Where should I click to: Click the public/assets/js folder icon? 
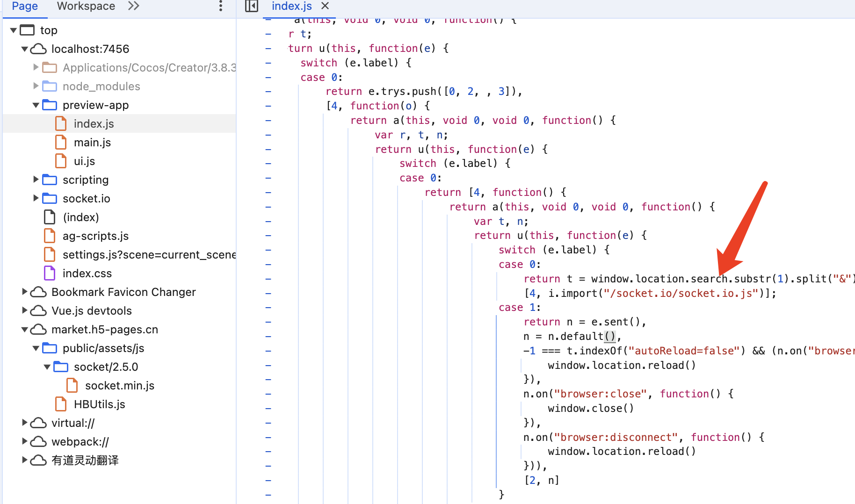(50, 348)
